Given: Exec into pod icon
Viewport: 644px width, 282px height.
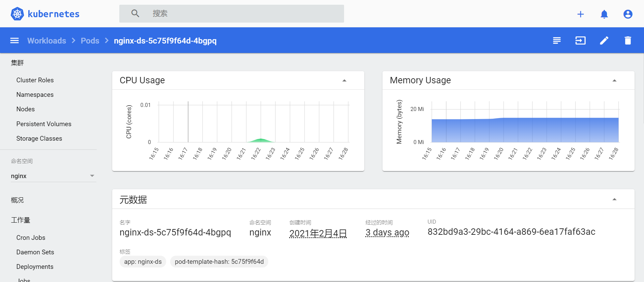Looking at the screenshot, I should click(x=580, y=40).
